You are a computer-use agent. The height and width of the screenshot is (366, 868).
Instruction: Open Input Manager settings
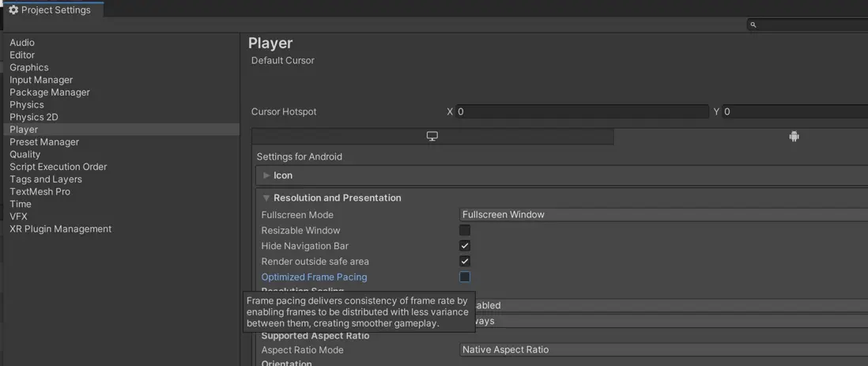click(41, 80)
